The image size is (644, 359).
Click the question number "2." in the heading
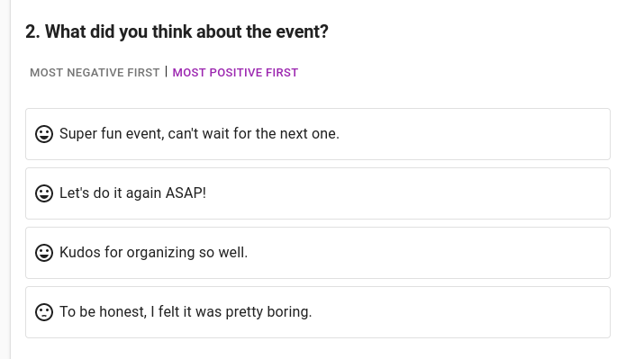coord(32,32)
